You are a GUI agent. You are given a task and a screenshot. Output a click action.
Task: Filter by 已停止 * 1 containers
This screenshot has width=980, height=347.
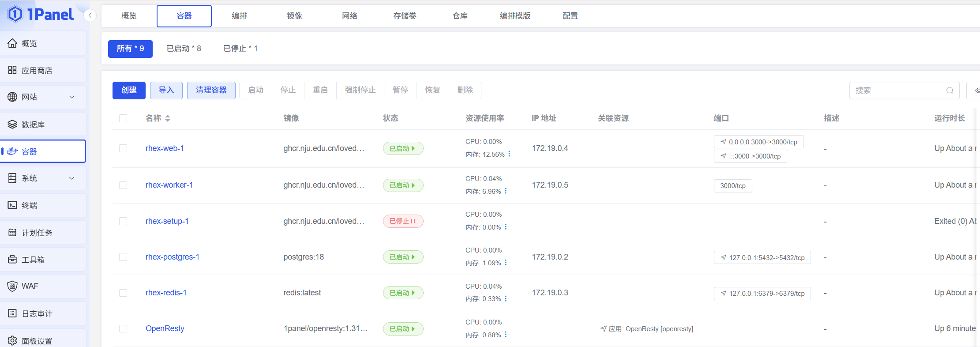pos(240,49)
